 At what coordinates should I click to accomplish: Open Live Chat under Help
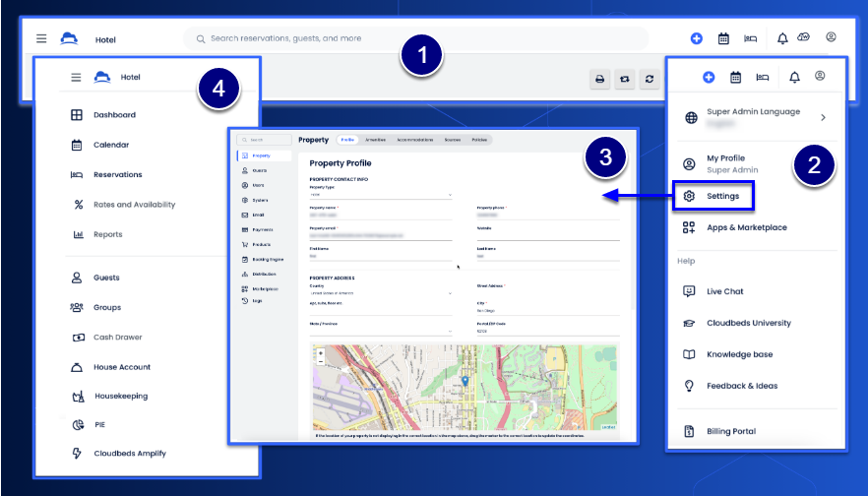point(724,291)
